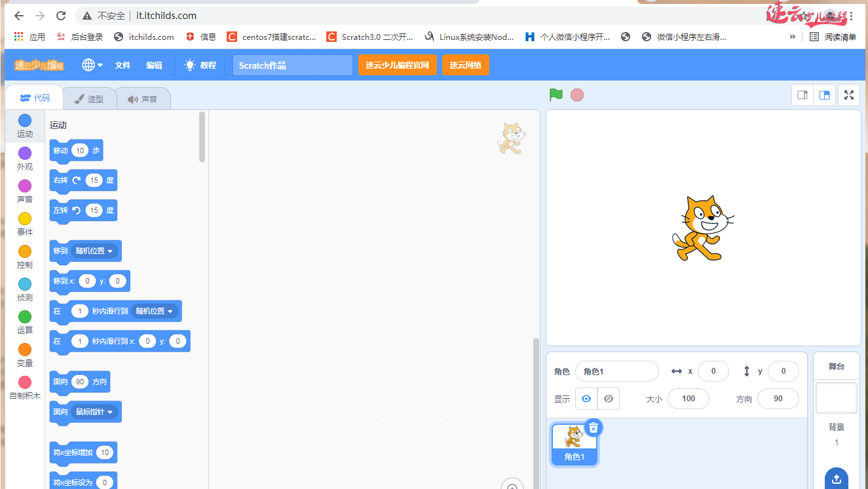
Task: Click the 速云少儿编程官网 button
Action: pyautogui.click(x=398, y=65)
